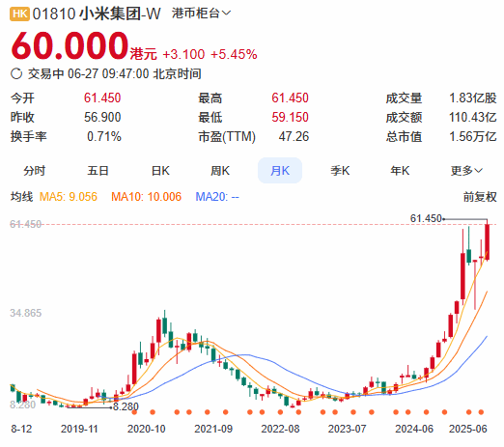Click the 市盈(TTM) value 47.26
504x447 pixels.
[x=294, y=136]
